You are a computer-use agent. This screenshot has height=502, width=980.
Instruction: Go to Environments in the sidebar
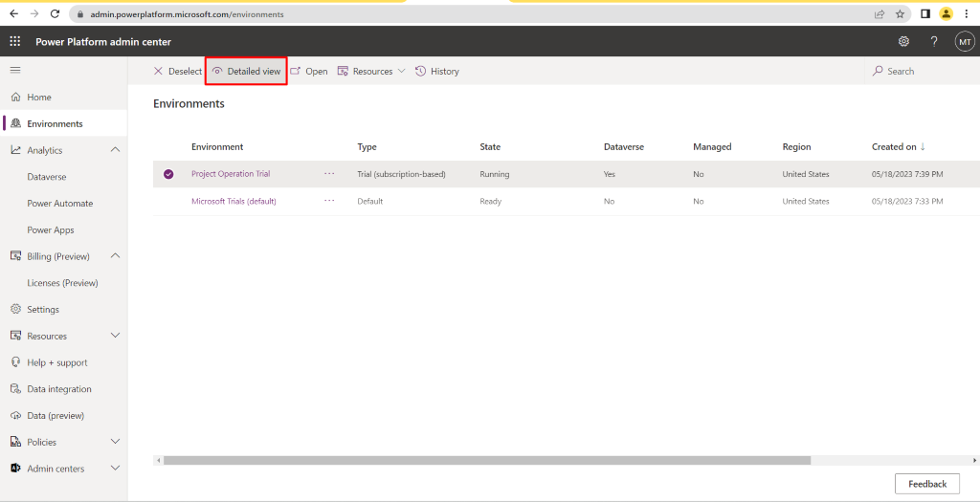(x=64, y=123)
